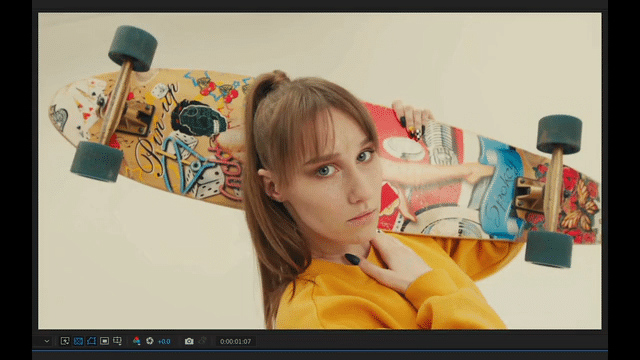Click the 0:00:01:07 timecode

[236, 342]
